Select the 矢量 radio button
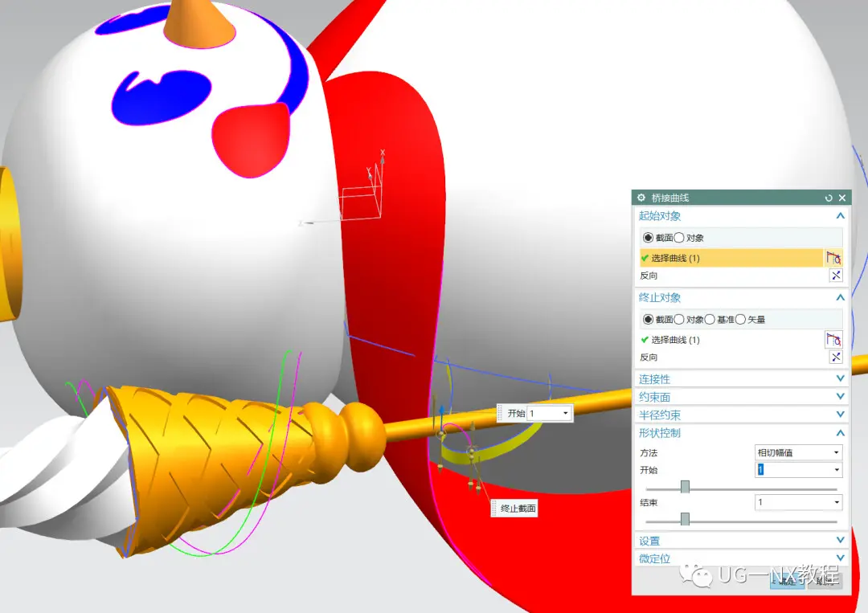This screenshot has width=868, height=613. coord(741,319)
